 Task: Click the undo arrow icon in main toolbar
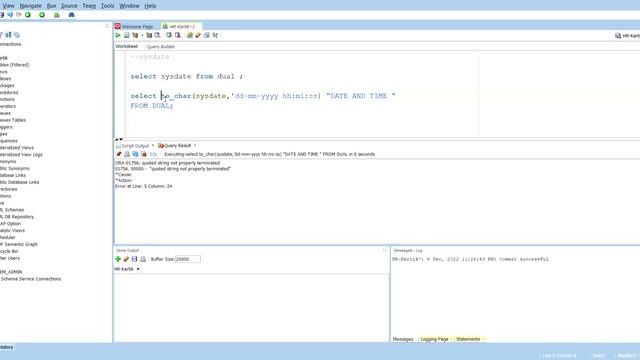point(10,15)
